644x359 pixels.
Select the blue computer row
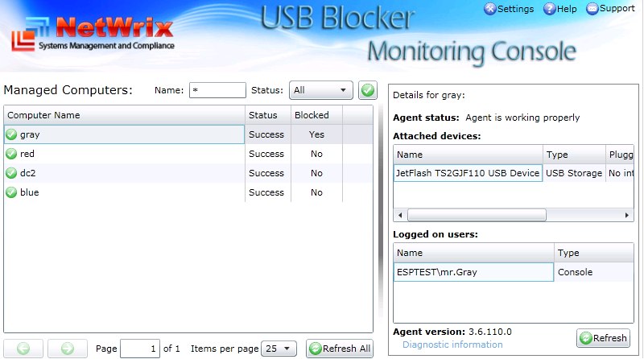tap(188, 192)
